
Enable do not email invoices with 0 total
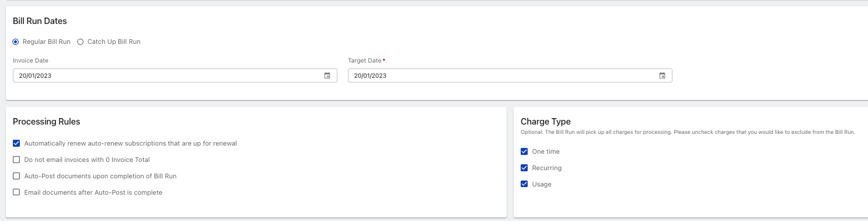pyautogui.click(x=16, y=160)
